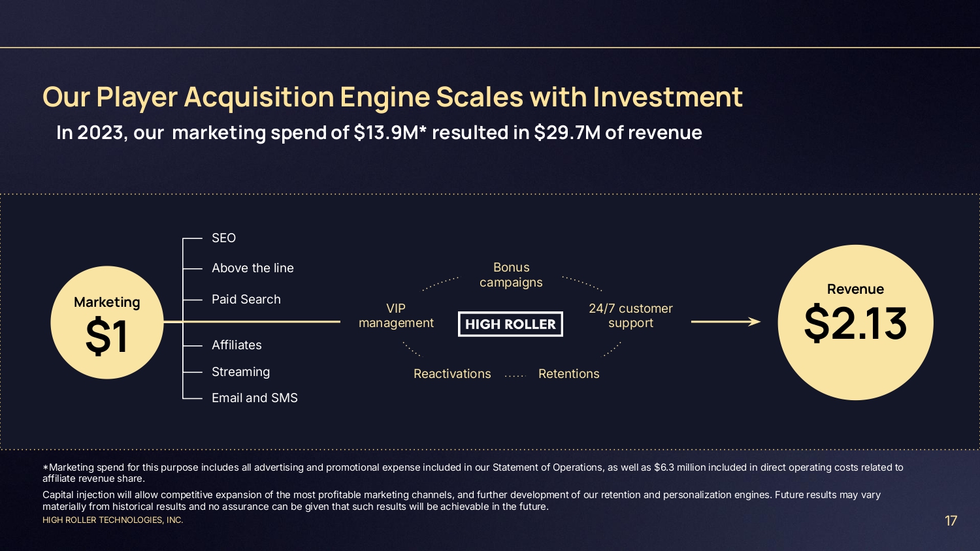This screenshot has width=980, height=551.
Task: Click the Affiliates channel label
Action: coord(237,345)
